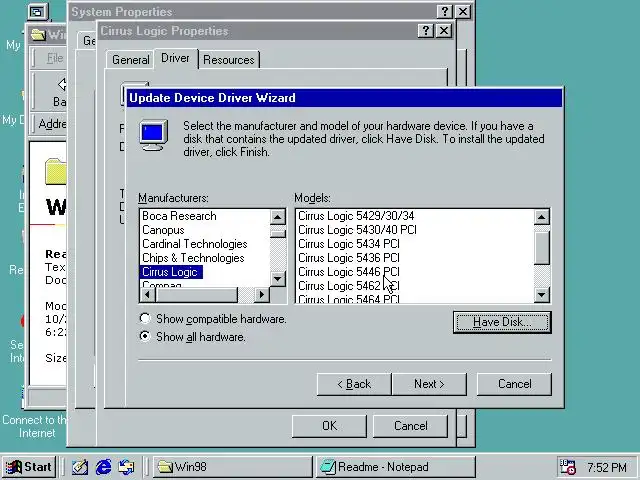Image resolution: width=640 pixels, height=480 pixels.
Task: Click Models list scroll up arrow
Action: coord(542,217)
